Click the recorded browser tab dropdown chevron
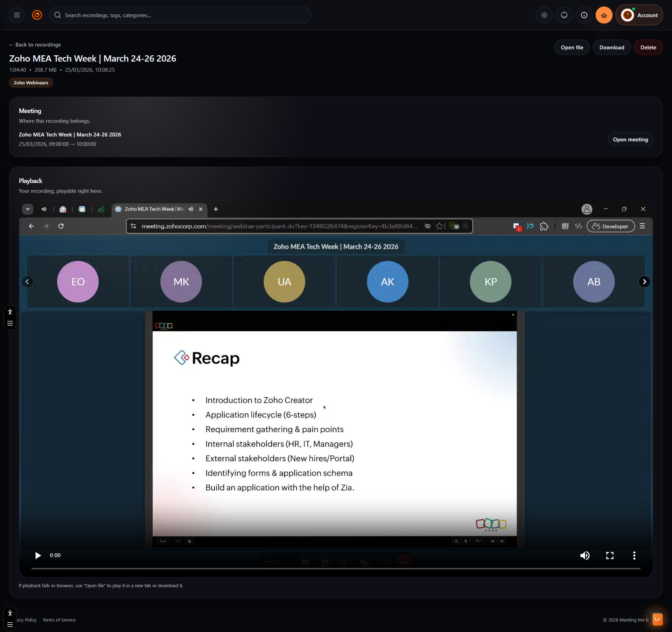The image size is (672, 632). tap(28, 209)
